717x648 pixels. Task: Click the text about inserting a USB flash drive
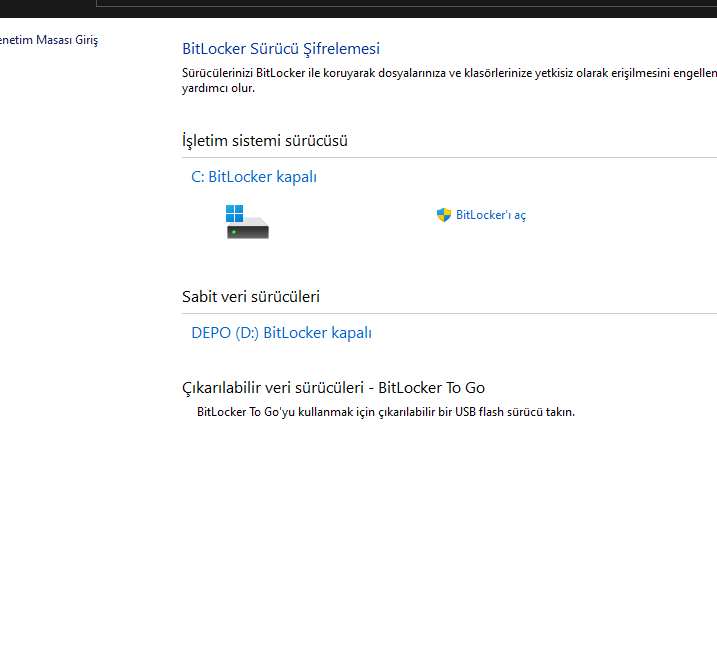(x=385, y=412)
